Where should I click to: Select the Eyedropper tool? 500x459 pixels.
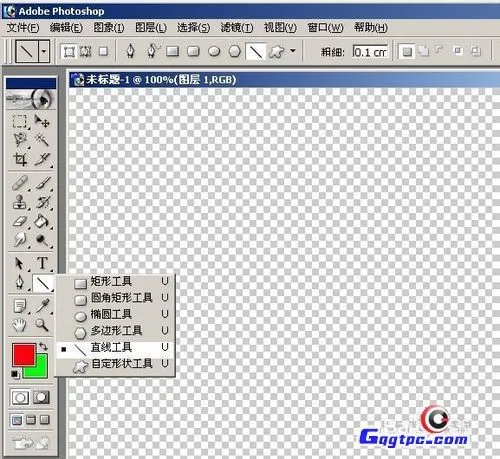[42, 306]
